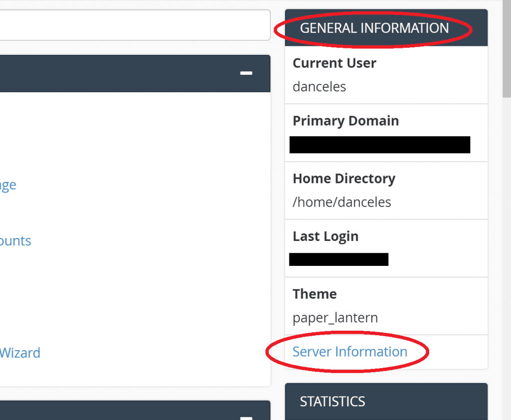Collapse the bottom panel with its minus icon
This screenshot has width=511, height=420.
[246, 419]
